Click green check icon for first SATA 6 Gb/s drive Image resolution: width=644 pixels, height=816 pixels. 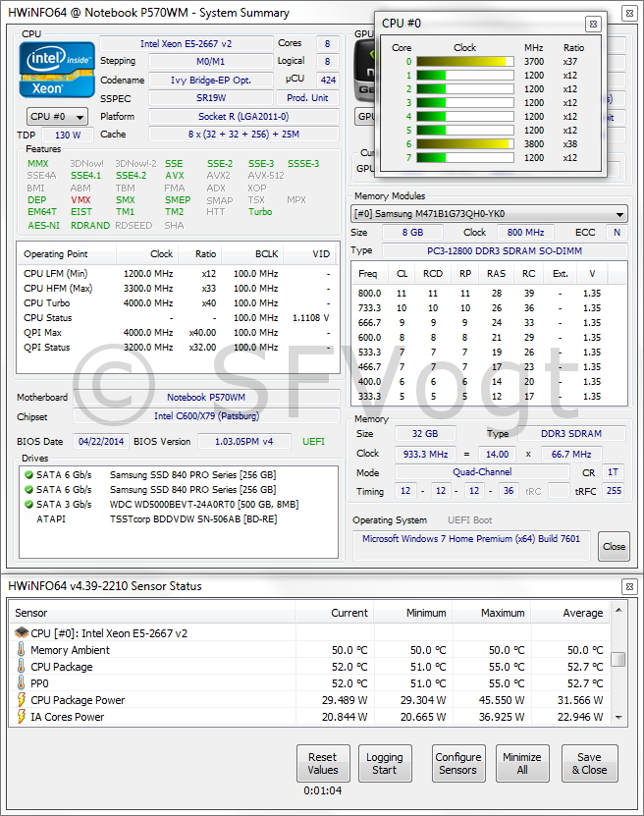(28, 474)
